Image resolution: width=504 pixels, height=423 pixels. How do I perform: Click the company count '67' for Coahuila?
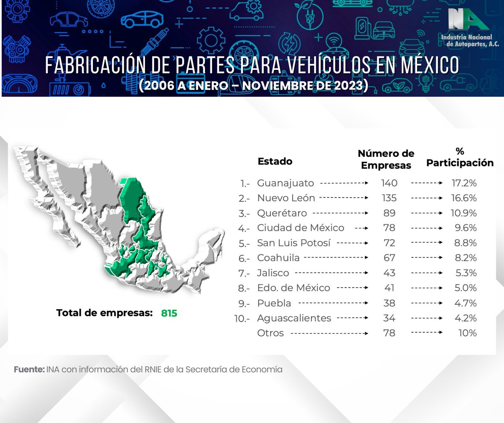(389, 258)
